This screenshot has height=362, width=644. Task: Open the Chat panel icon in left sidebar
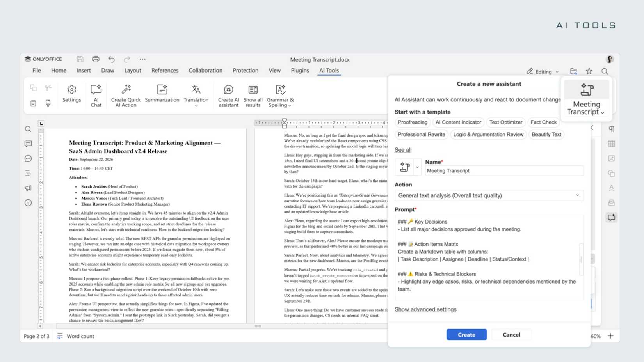tap(28, 159)
